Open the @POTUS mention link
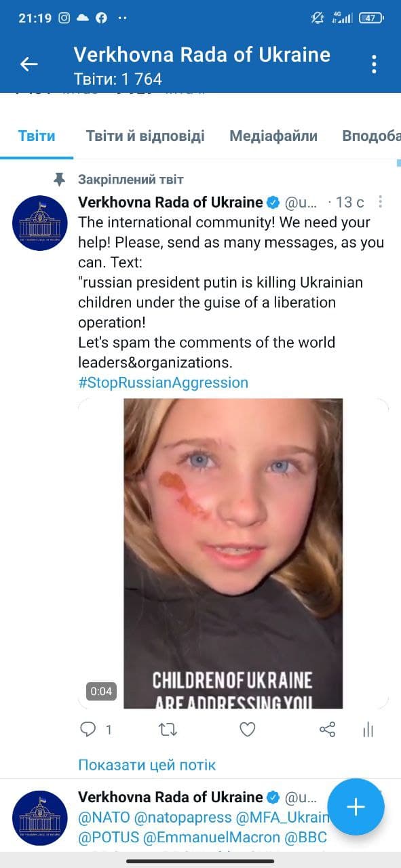The height and width of the screenshot is (868, 401). pos(104,837)
